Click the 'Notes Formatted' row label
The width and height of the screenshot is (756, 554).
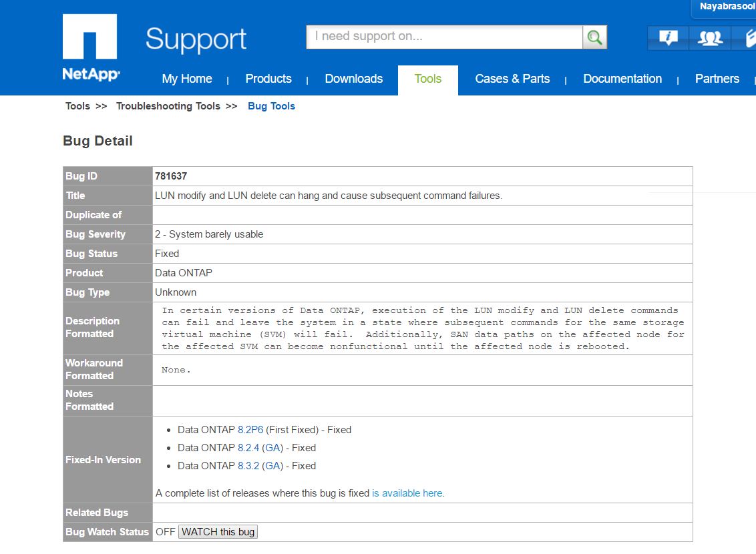(89, 400)
